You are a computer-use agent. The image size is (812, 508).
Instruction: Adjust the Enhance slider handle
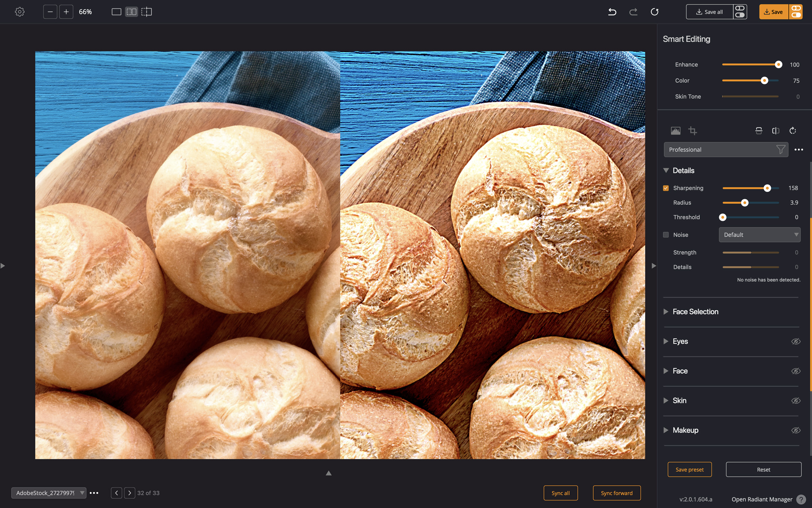coord(779,64)
